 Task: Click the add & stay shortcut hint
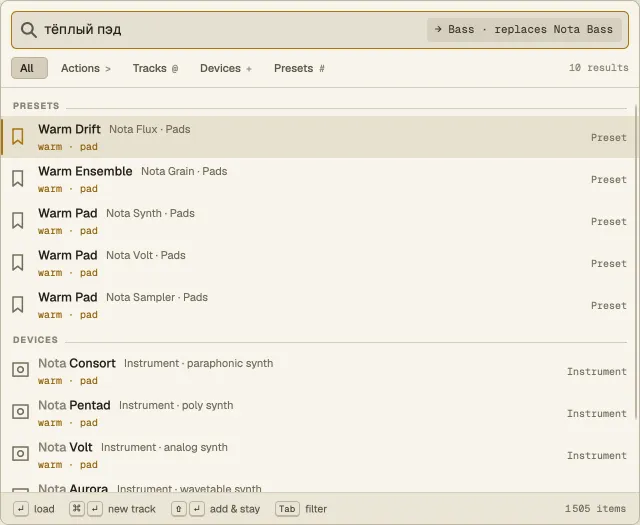[x=216, y=509]
